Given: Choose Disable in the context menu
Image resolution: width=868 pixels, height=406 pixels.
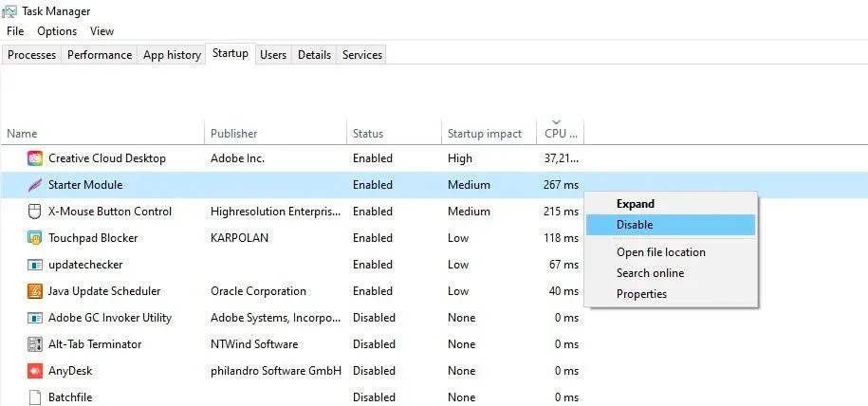Looking at the screenshot, I should (x=672, y=225).
